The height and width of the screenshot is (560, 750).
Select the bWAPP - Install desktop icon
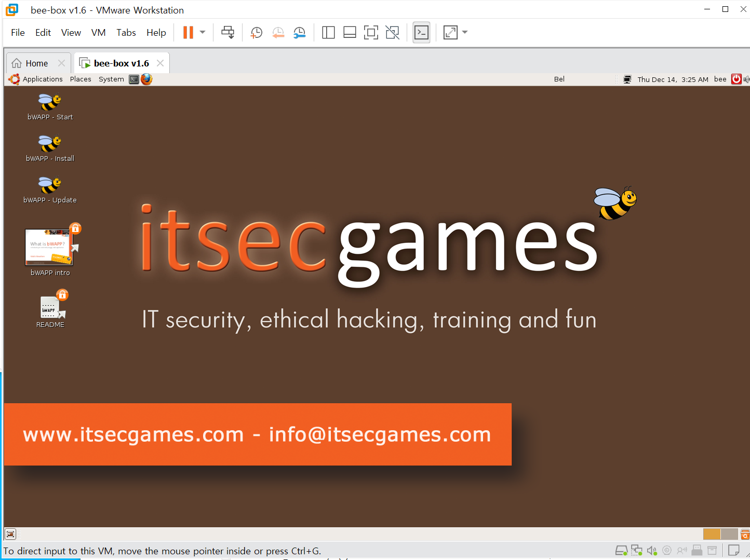pos(50,148)
